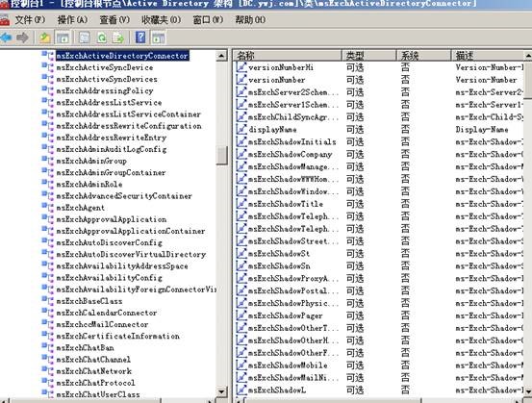This screenshot has width=532, height=403.
Task: Click the Up one level folder icon
Action: click(x=45, y=38)
